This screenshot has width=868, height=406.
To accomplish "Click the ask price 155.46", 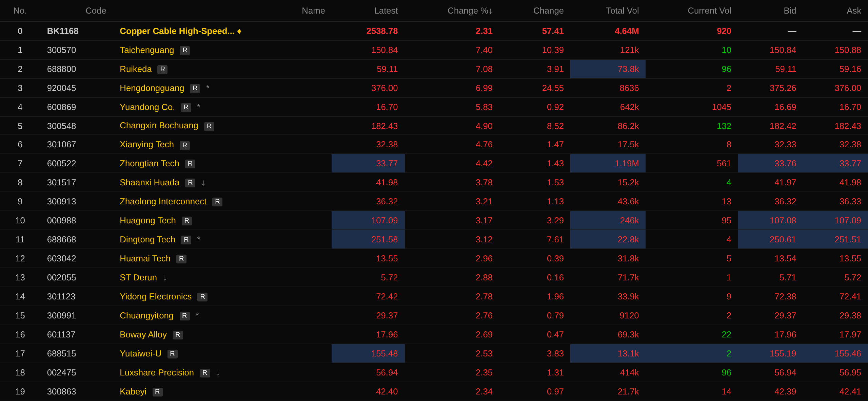I will (848, 354).
